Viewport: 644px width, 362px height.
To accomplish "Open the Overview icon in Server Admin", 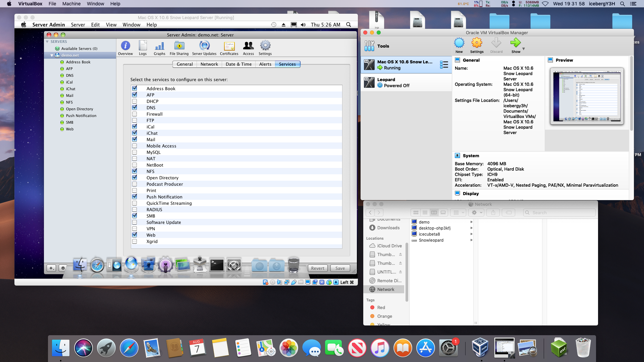I will coord(125,48).
